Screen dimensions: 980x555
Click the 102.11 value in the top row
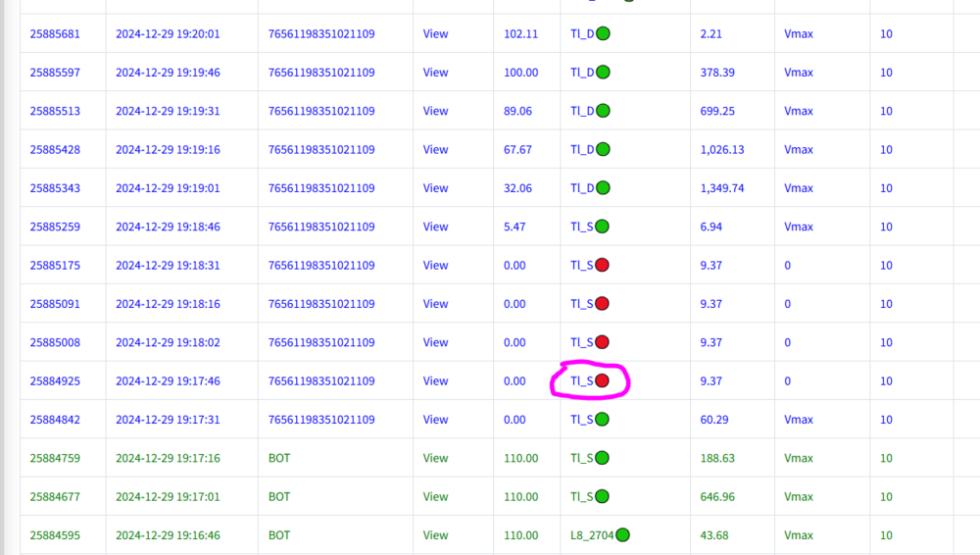[x=520, y=34]
